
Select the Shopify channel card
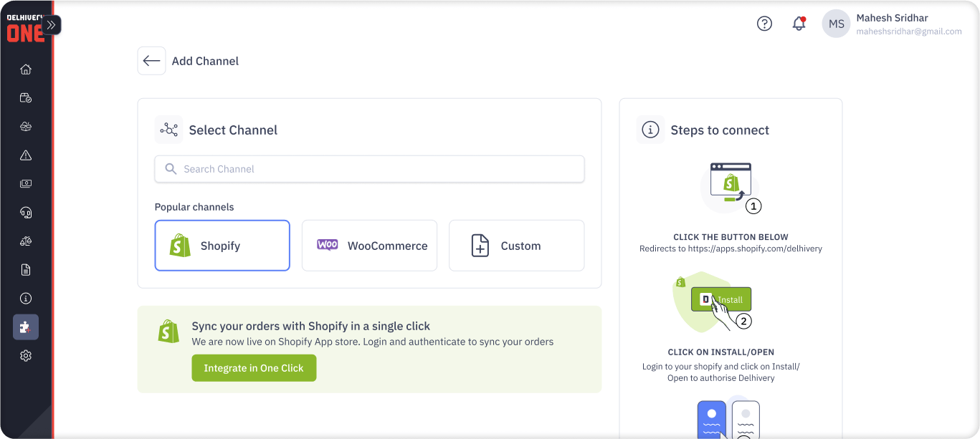222,246
